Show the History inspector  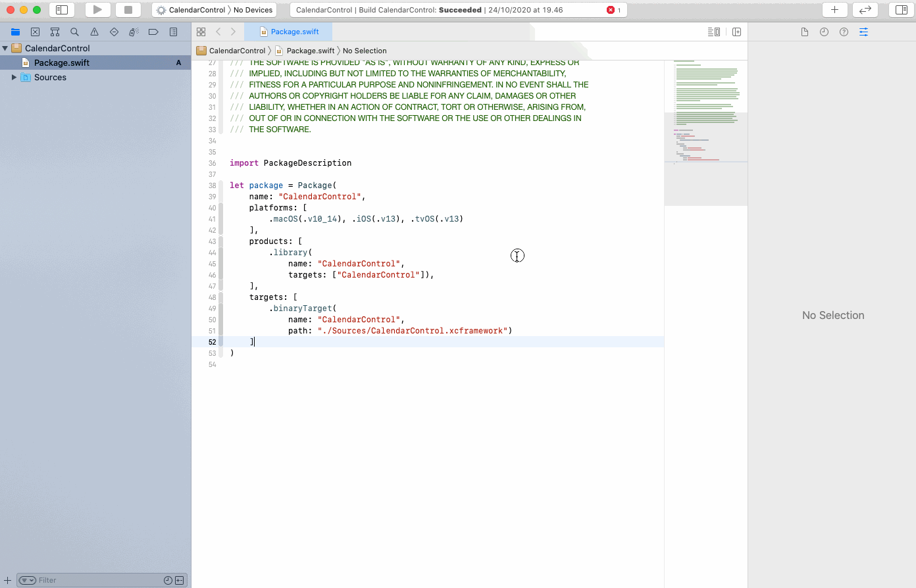click(824, 32)
